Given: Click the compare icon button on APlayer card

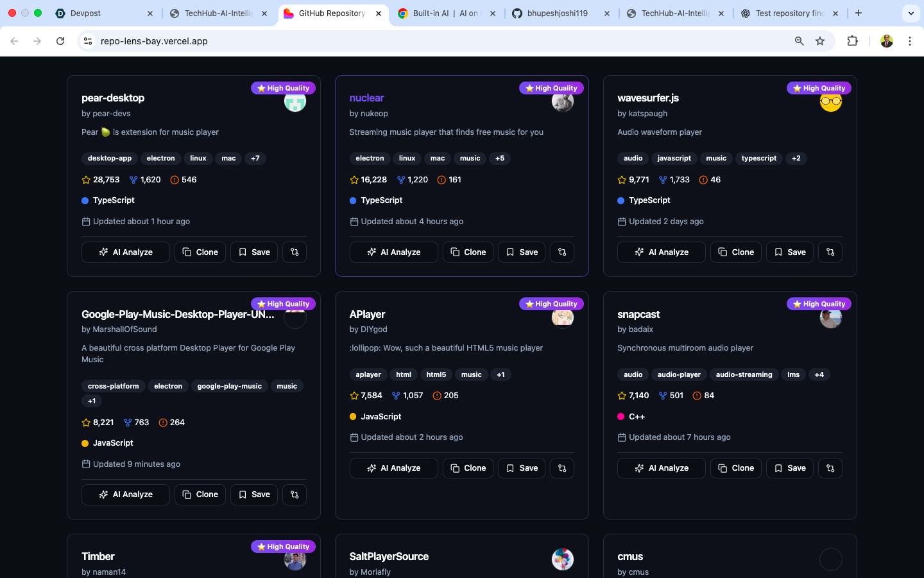Looking at the screenshot, I should [562, 468].
